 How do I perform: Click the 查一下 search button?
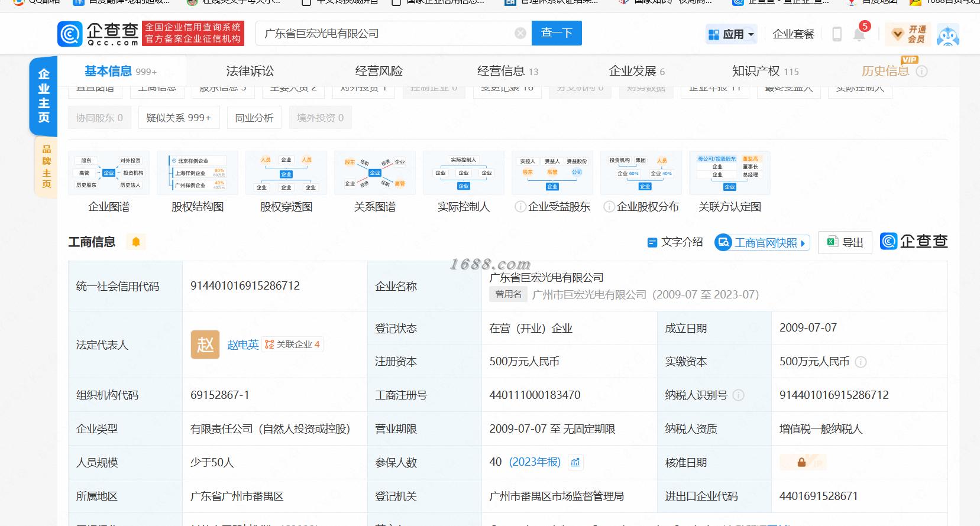point(557,33)
